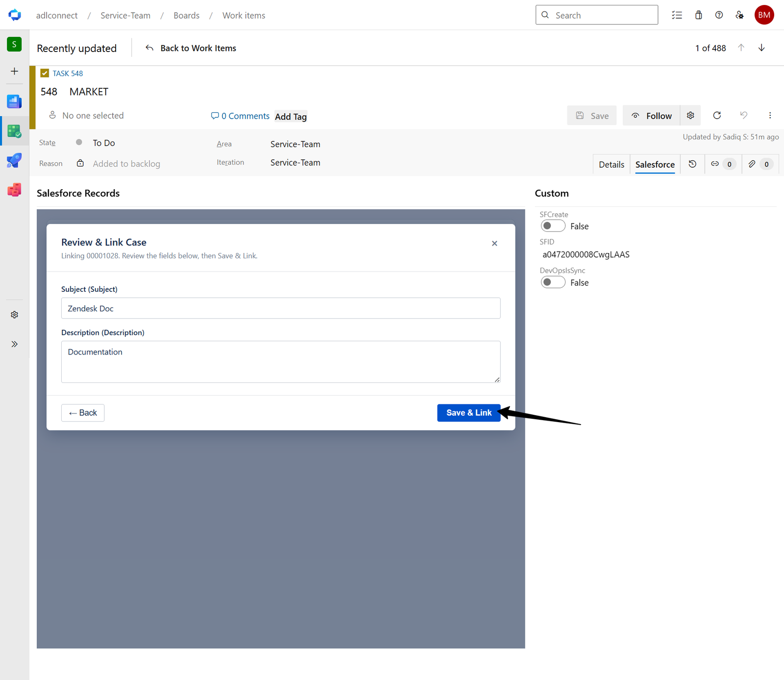Go to next work item down arrow

click(x=761, y=48)
